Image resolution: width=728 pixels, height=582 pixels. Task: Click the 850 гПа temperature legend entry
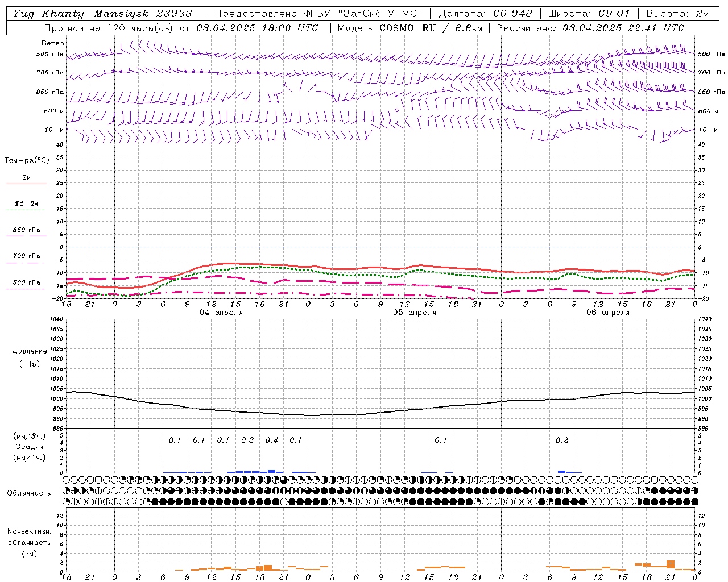point(26,230)
